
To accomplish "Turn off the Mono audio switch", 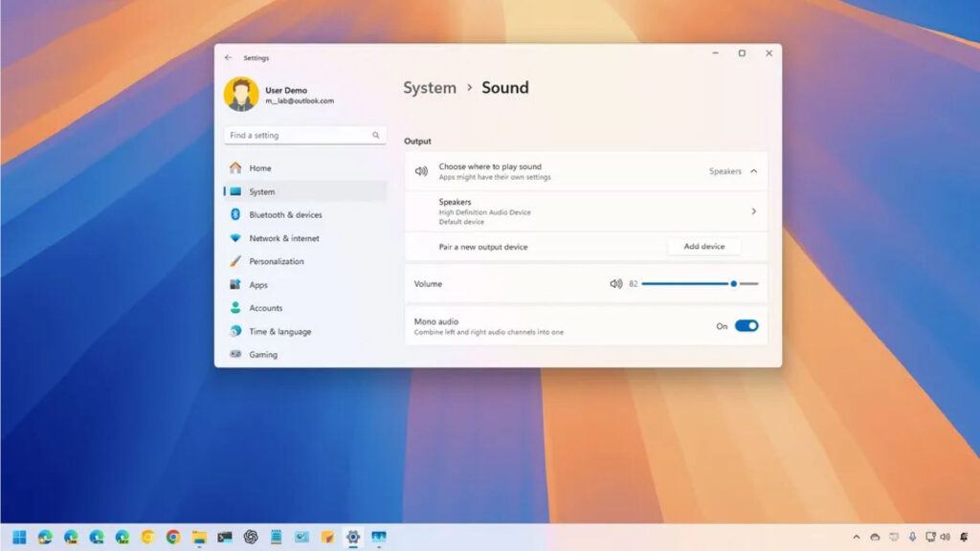I will click(746, 326).
